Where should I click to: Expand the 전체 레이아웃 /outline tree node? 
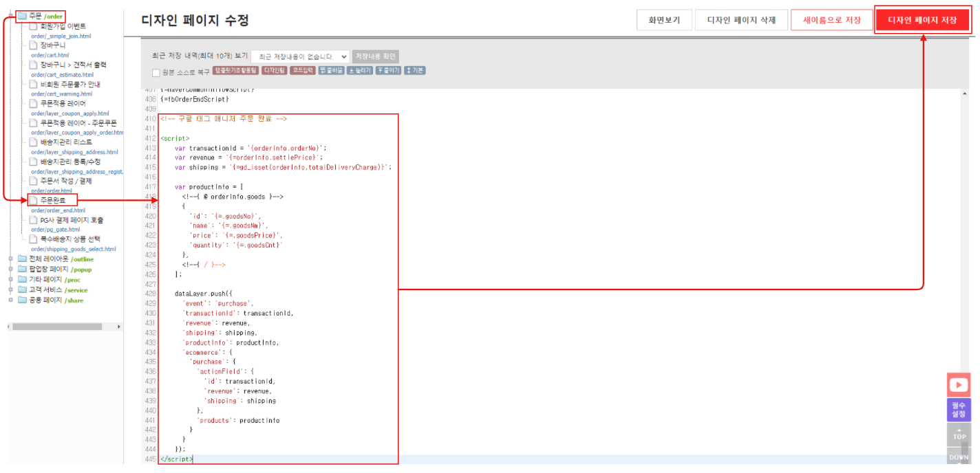coord(10,259)
